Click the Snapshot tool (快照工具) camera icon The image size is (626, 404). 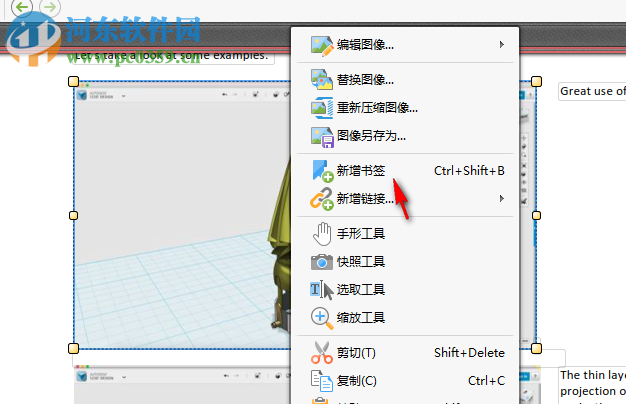pyautogui.click(x=322, y=262)
